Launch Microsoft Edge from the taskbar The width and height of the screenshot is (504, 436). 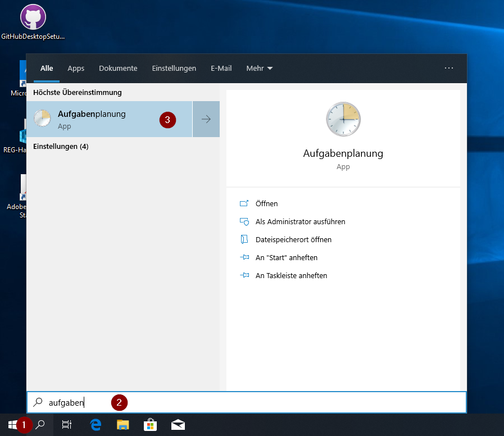point(96,425)
